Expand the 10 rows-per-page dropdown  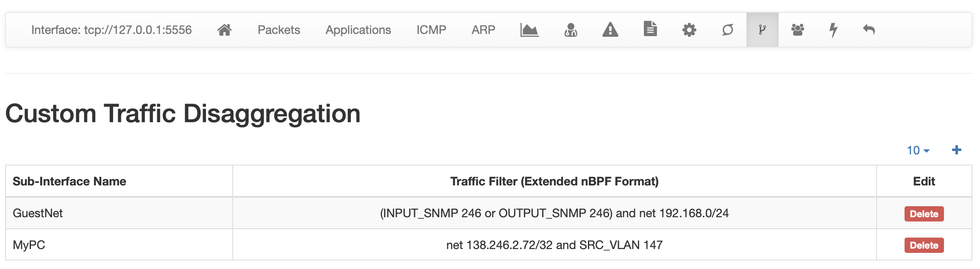(918, 150)
